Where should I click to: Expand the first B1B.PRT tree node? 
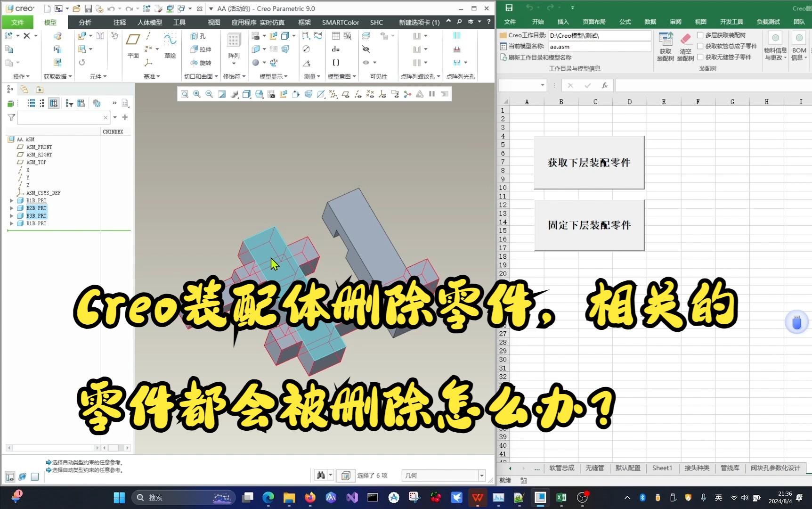click(x=12, y=201)
